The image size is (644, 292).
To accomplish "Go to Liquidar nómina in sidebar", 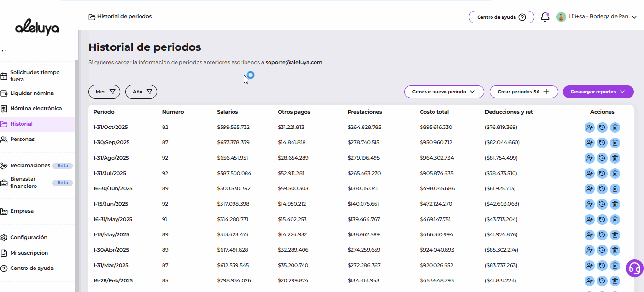I will [x=32, y=93].
